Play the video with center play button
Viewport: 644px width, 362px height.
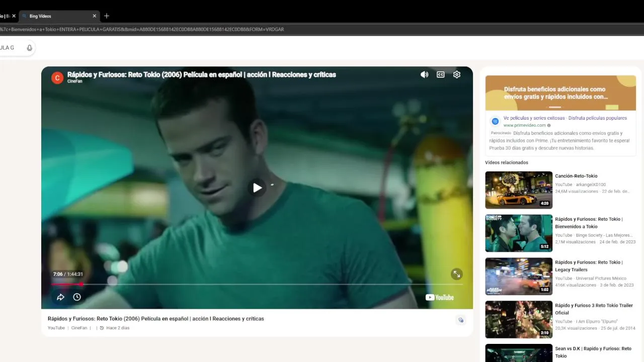257,188
